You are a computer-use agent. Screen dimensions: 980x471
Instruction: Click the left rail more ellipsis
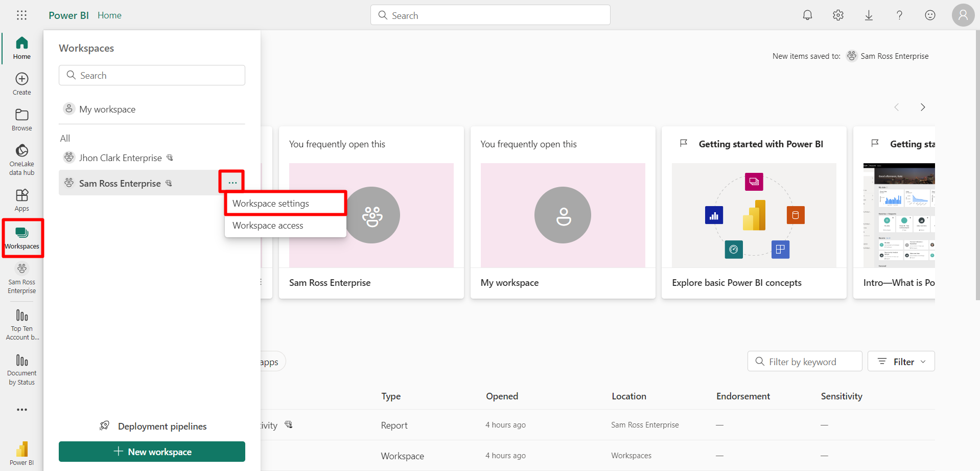pyautogui.click(x=22, y=410)
